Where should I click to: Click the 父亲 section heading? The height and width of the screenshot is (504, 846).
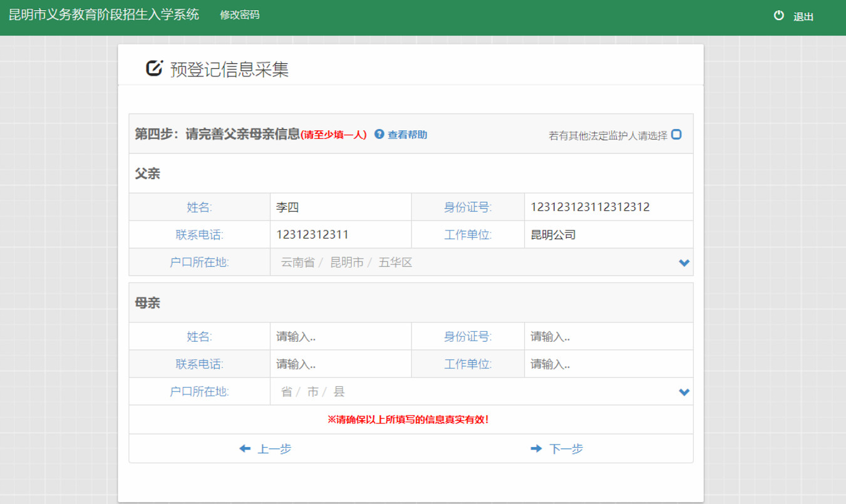pos(148,173)
